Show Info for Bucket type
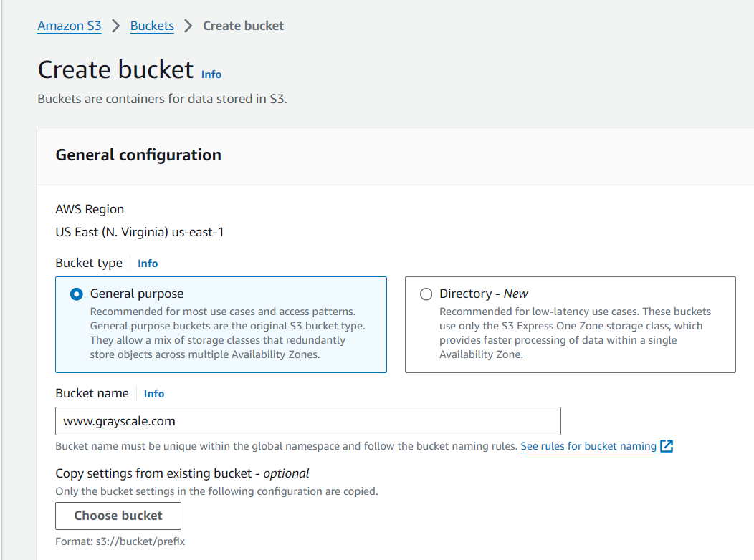The image size is (754, 560). 148,264
